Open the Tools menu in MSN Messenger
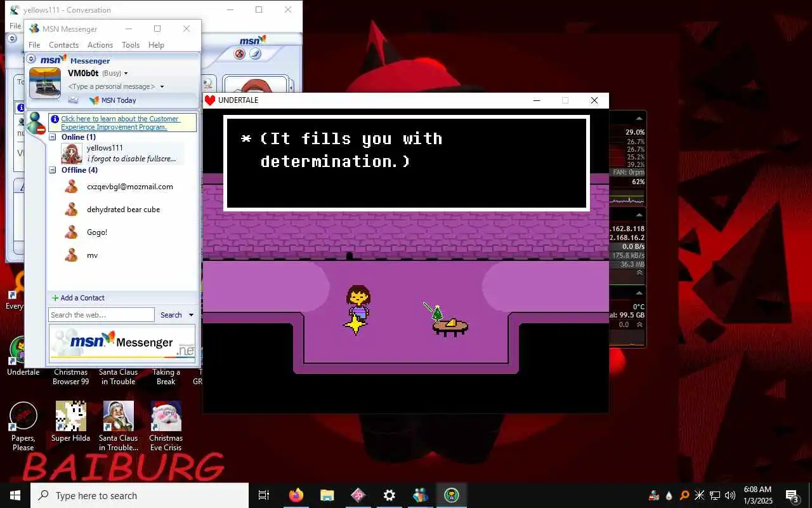Viewport: 812px width, 508px height. click(x=131, y=45)
